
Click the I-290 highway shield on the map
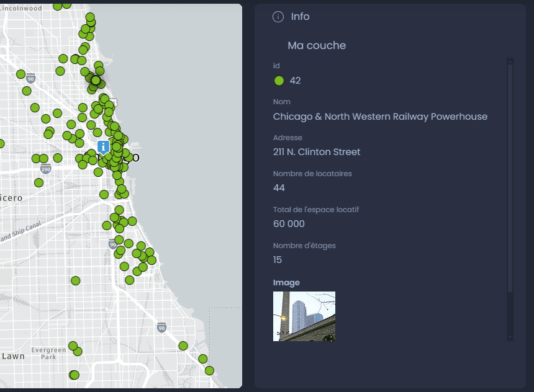point(45,169)
